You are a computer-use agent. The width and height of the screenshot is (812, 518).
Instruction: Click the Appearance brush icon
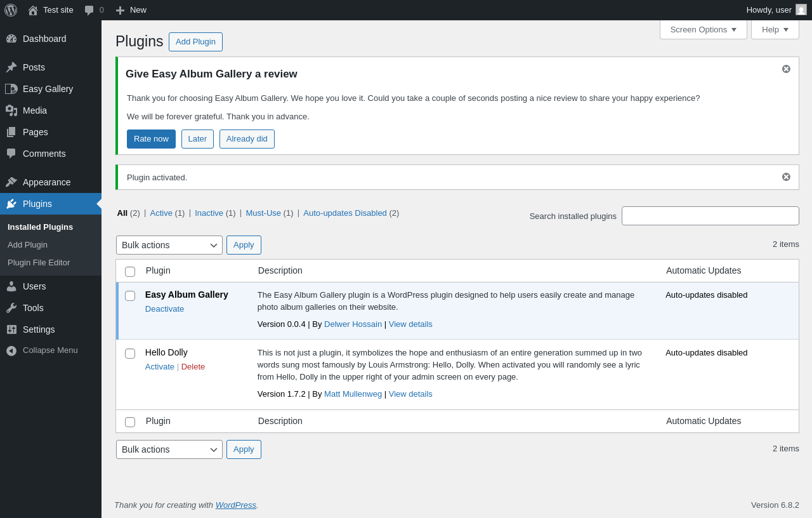click(x=11, y=182)
